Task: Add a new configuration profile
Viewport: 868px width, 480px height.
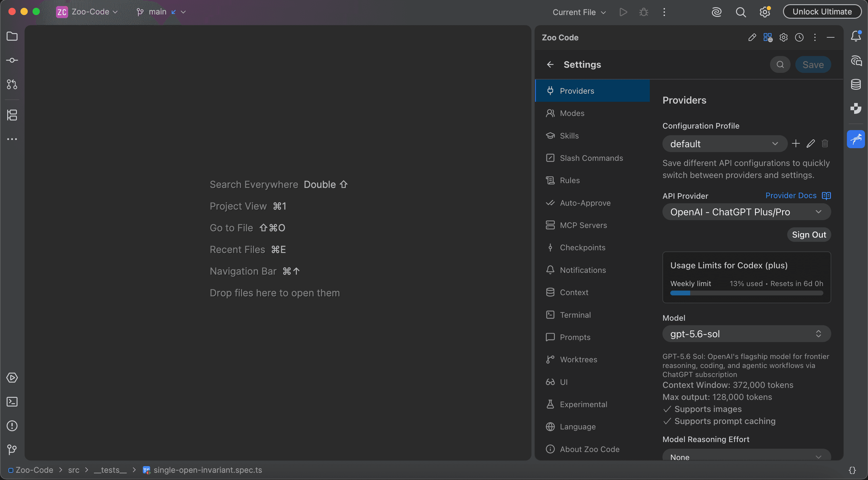Action: tap(796, 144)
